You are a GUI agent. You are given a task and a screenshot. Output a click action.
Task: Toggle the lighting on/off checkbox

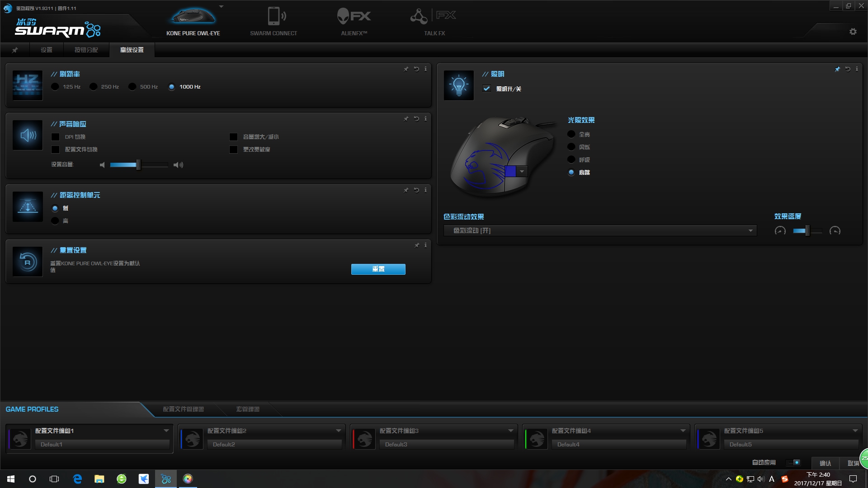(x=486, y=89)
